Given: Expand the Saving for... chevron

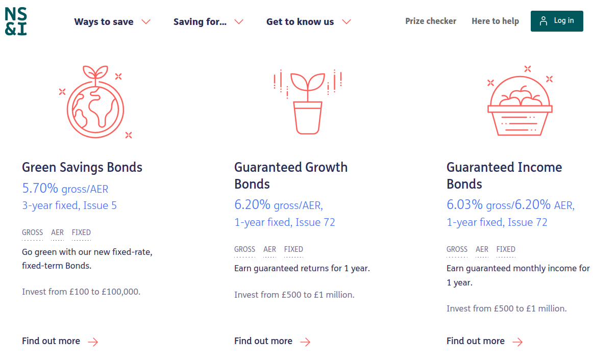Looking at the screenshot, I should coord(239,22).
